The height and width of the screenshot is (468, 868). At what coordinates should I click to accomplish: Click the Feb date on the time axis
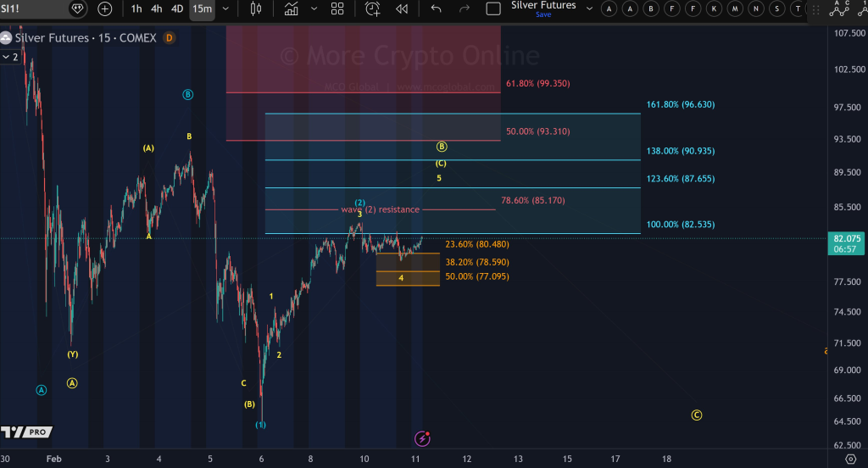pos(53,459)
